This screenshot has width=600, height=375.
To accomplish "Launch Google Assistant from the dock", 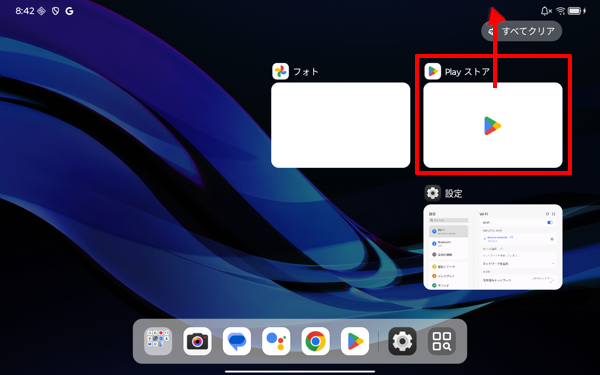I will click(276, 341).
